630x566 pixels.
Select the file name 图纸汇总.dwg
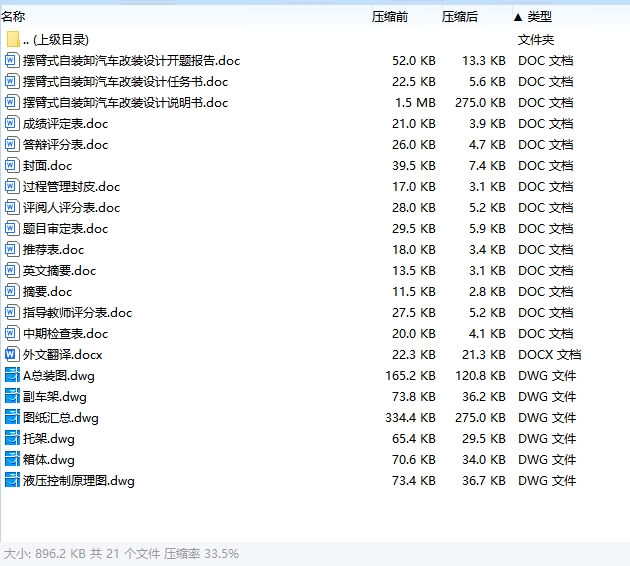point(61,418)
